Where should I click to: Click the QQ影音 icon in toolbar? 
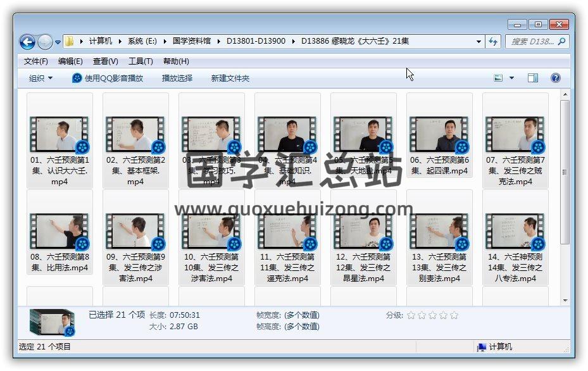click(77, 78)
